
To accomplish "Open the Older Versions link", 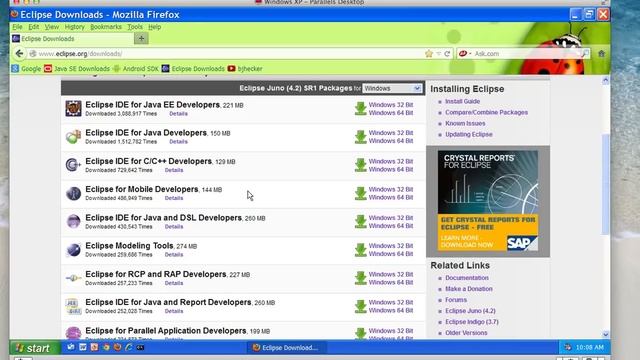I will [x=466, y=333].
